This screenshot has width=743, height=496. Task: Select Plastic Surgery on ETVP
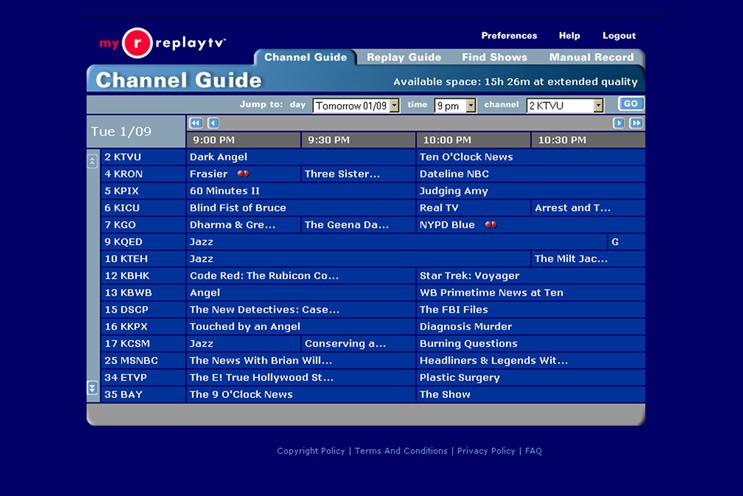pyautogui.click(x=531, y=378)
